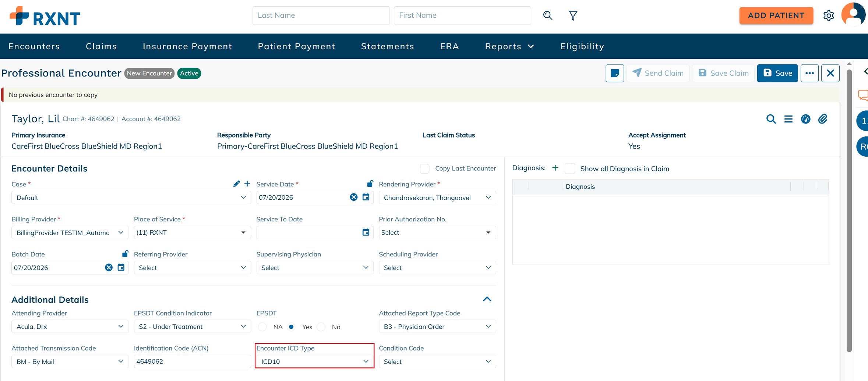Click the Last Name search field
This screenshot has height=381, width=868.
click(321, 15)
